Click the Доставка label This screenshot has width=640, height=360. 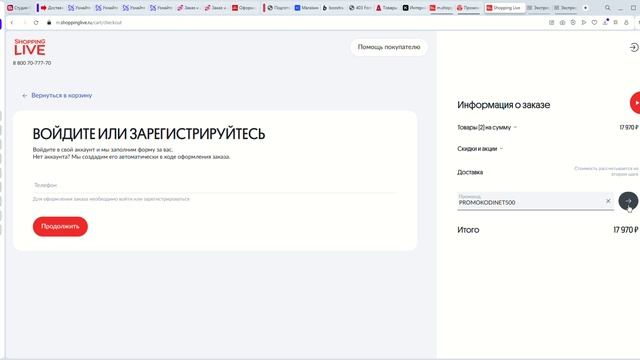click(x=470, y=172)
